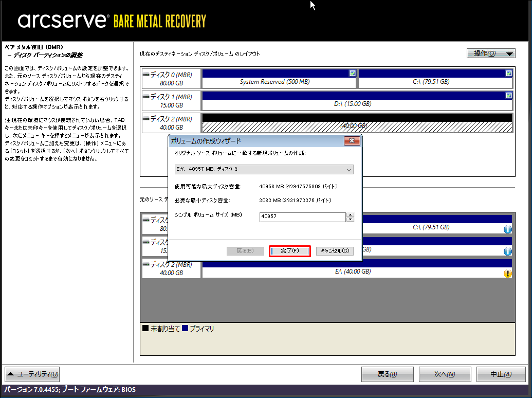Select the System Reserved (500 MB) partition bar
The image size is (532, 398).
click(x=279, y=78)
